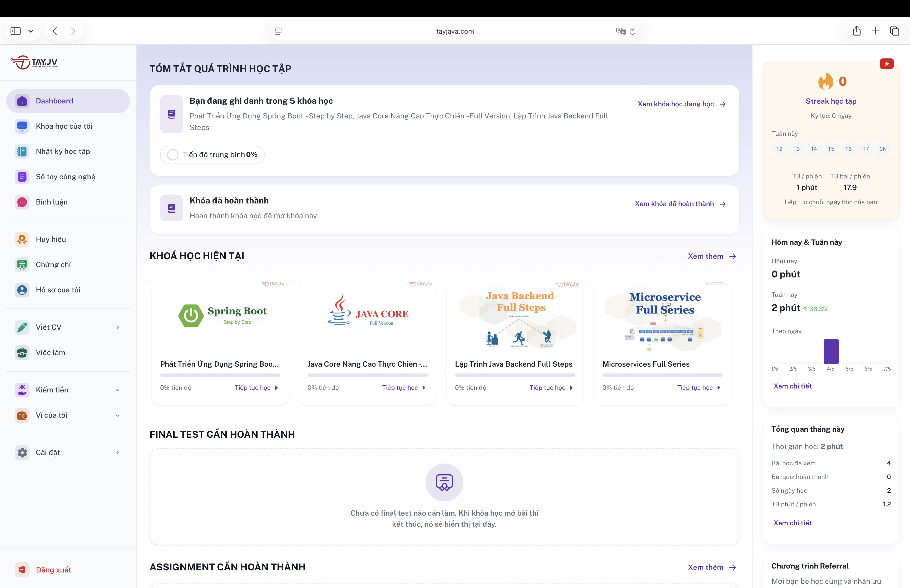The width and height of the screenshot is (910, 588).
Task: Click Xem thêm next to Khoá học hiện tại
Action: (712, 256)
